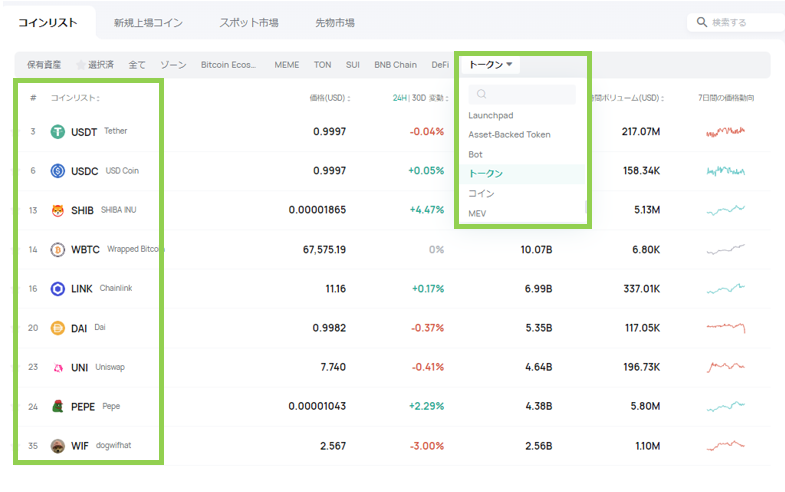Open the SHIB 7-day sparkline chart
The width and height of the screenshot is (785, 492).
[x=725, y=210]
